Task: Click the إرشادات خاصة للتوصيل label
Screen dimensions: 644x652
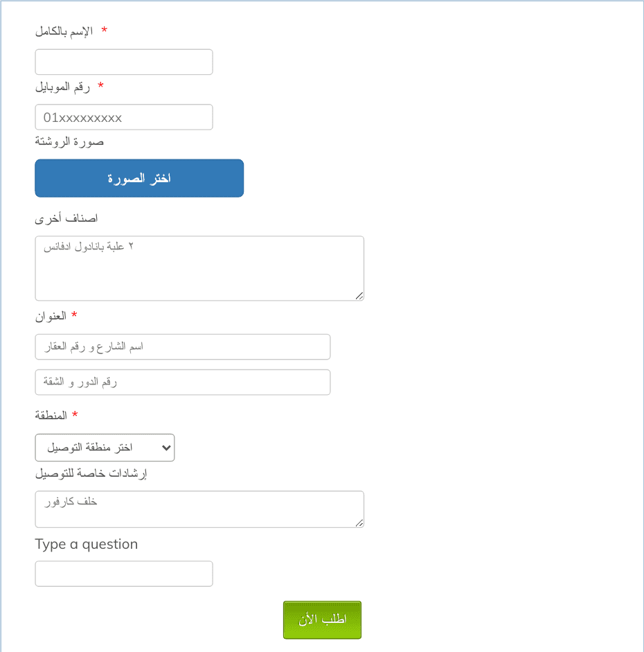Action: pyautogui.click(x=91, y=474)
